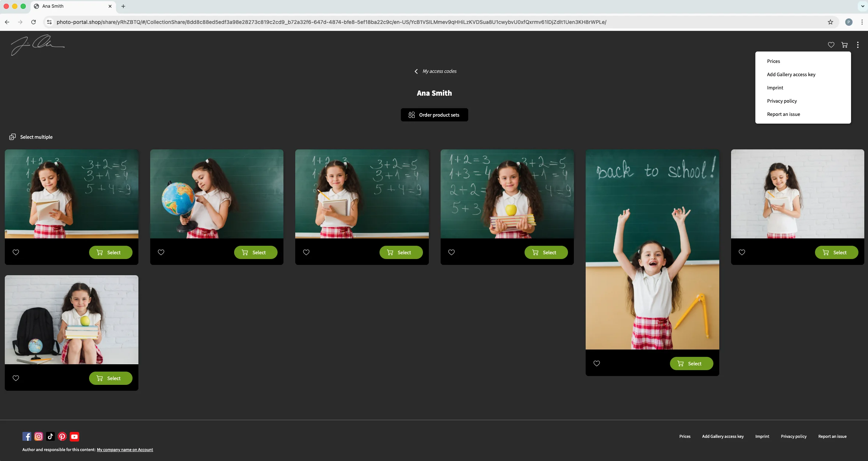Open the Instagram icon in footer
Screen dimensions: 868x461
point(39,436)
